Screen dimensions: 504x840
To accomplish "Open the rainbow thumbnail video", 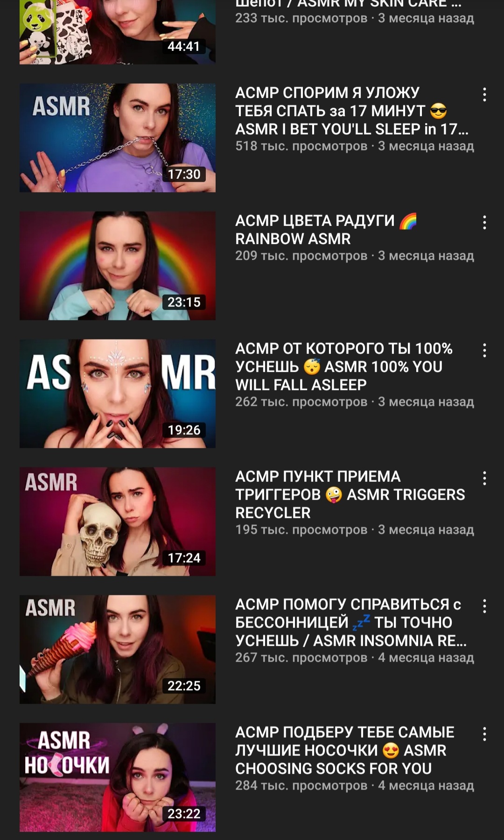I will point(118,266).
